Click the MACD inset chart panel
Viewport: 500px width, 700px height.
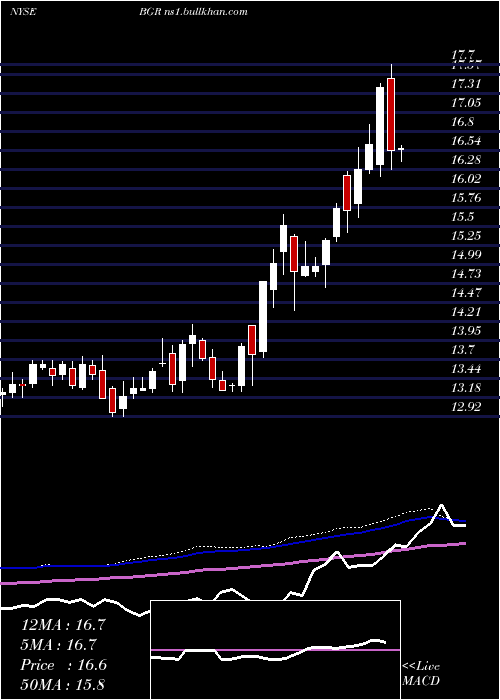tap(275, 650)
